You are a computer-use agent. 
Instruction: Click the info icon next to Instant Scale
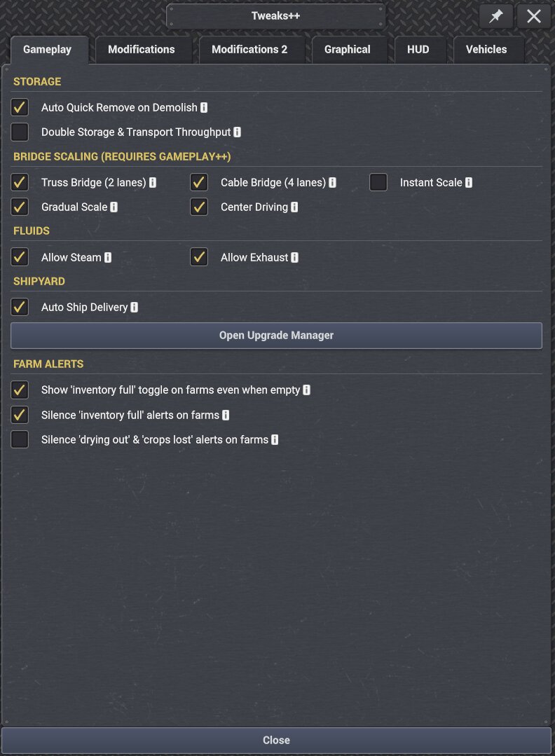pos(469,183)
